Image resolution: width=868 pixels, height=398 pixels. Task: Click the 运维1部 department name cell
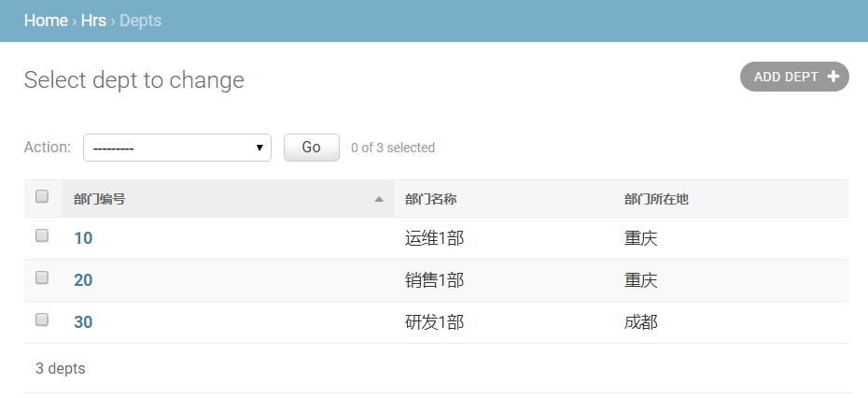coord(435,238)
